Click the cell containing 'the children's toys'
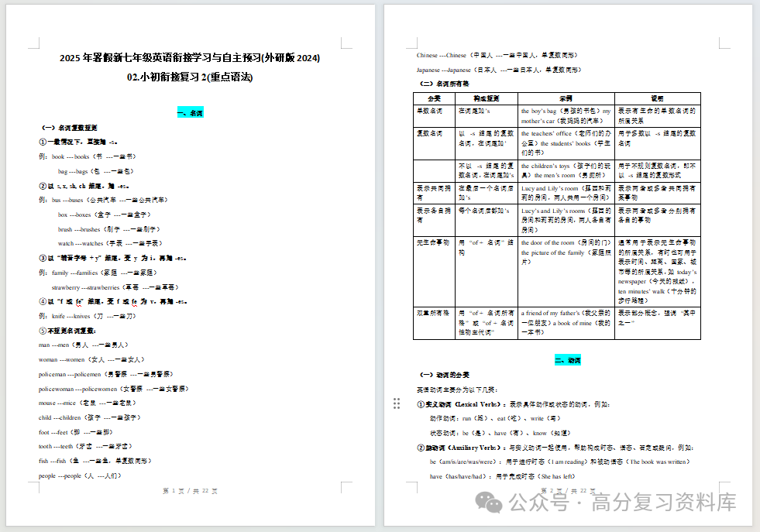Viewport: 760px width, 532px height. (x=566, y=170)
